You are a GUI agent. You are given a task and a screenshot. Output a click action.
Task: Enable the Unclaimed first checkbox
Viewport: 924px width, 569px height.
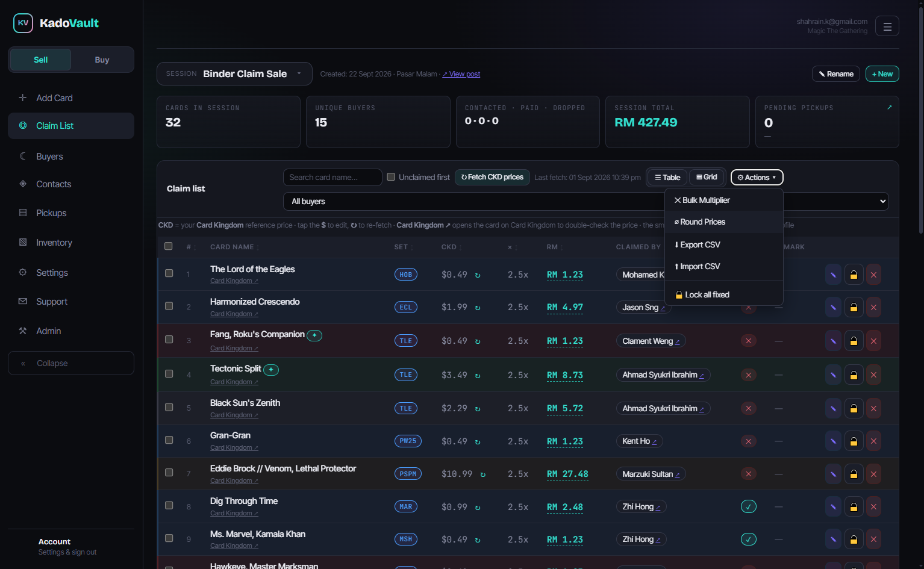(x=391, y=177)
